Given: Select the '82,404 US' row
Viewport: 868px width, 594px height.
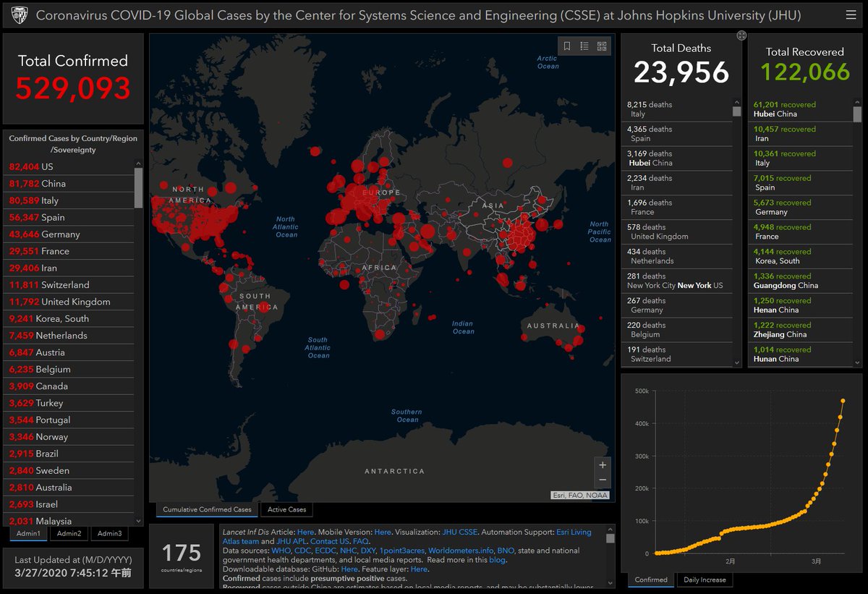Looking at the screenshot, I should [69, 166].
